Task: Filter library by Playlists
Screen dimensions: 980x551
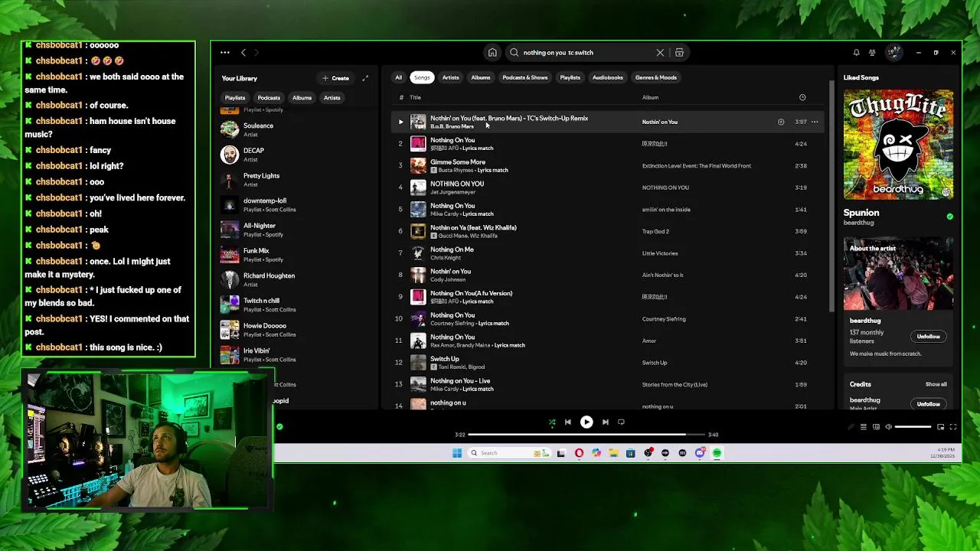Action: pyautogui.click(x=235, y=98)
